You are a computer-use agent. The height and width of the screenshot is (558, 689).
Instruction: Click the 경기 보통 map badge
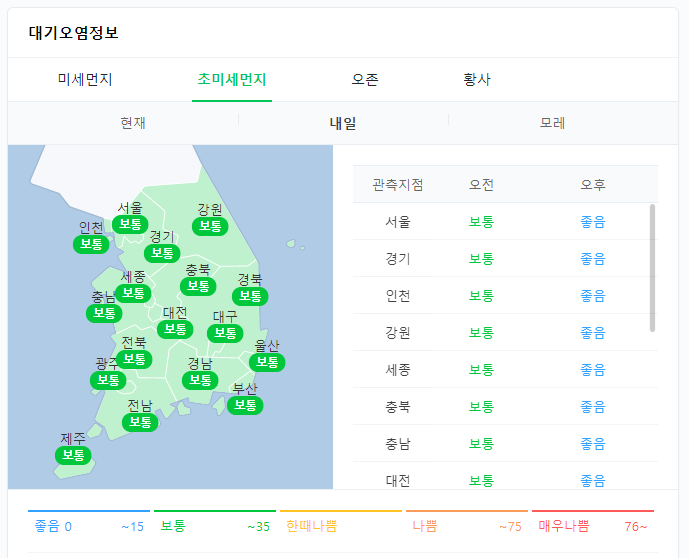click(162, 253)
